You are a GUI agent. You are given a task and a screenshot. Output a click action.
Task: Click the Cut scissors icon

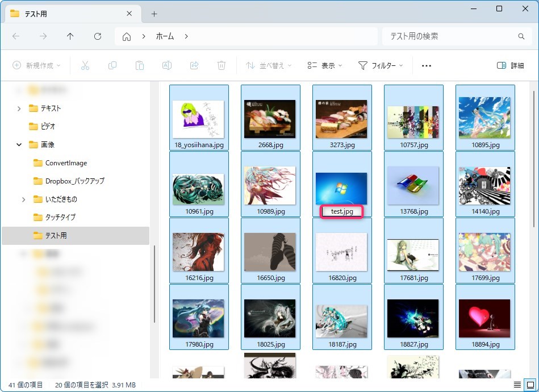pos(85,65)
